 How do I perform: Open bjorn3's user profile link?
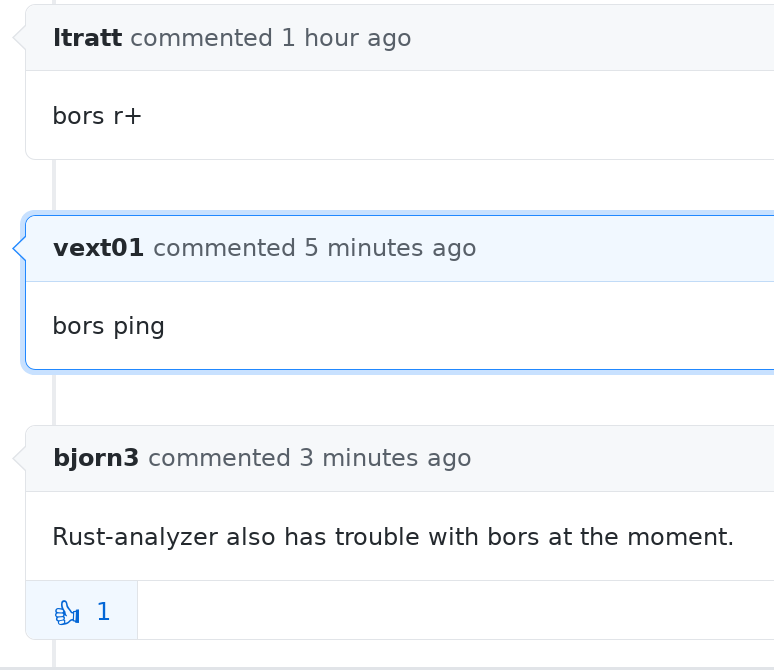point(96,458)
